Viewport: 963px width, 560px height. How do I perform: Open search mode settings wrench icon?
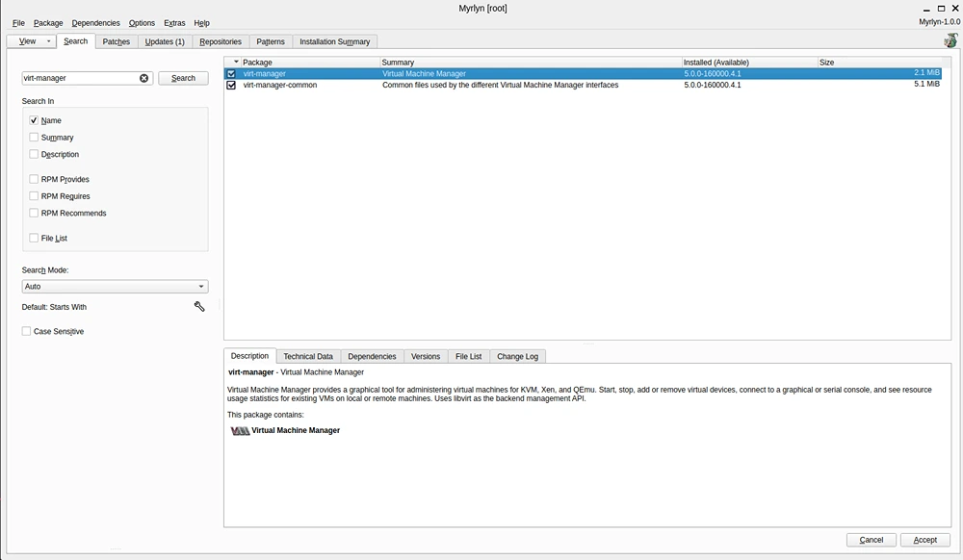(x=199, y=306)
